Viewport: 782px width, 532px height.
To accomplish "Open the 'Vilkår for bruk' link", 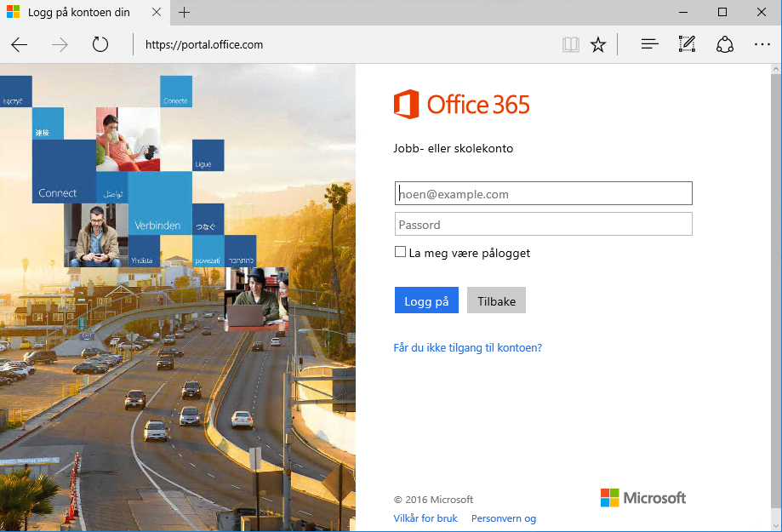I will pos(425,518).
